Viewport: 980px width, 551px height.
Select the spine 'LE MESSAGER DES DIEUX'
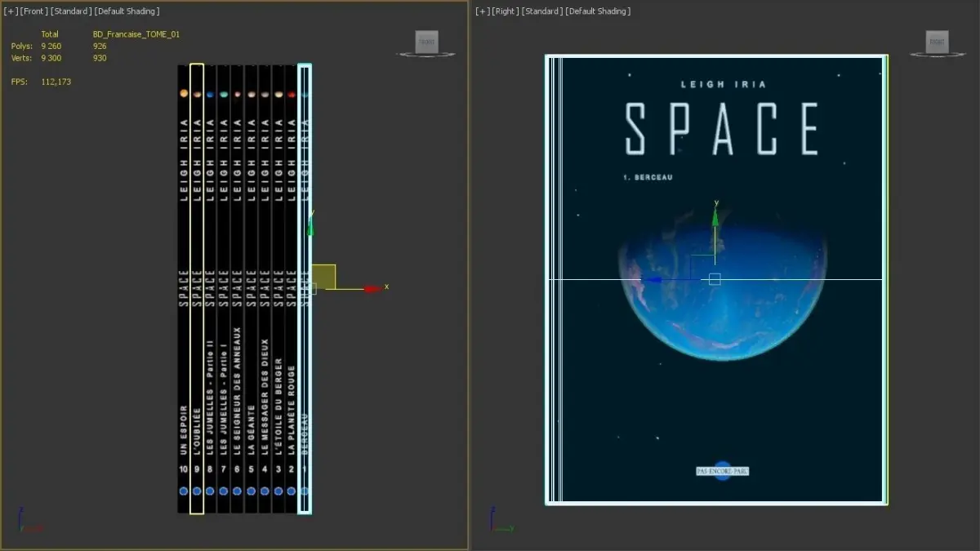264,289
